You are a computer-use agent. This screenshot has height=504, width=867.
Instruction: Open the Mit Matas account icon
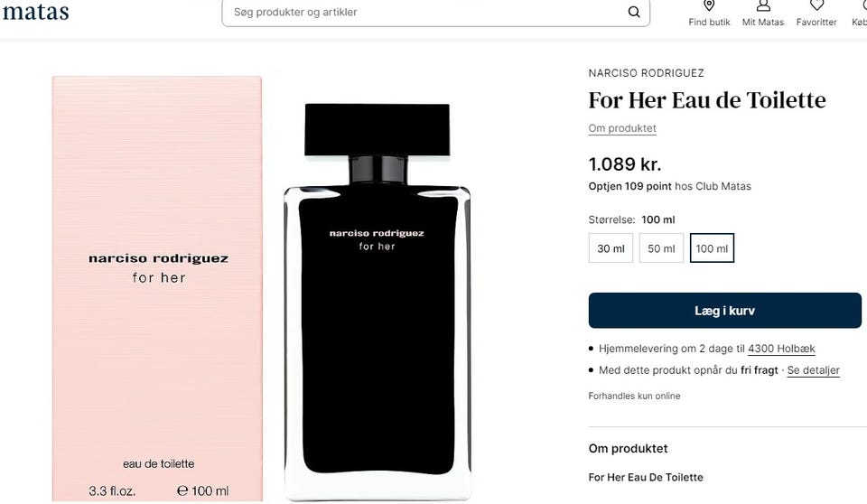click(x=763, y=5)
